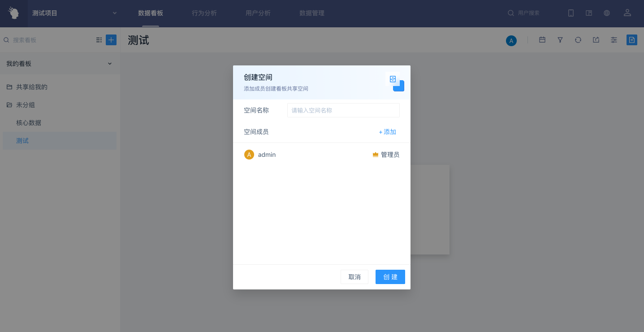Click the blue add report icon
This screenshot has width=644, height=332.
tap(631, 40)
